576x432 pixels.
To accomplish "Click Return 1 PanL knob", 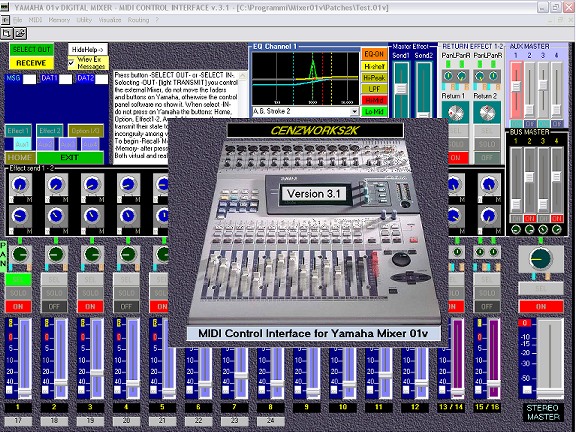I will pos(448,76).
